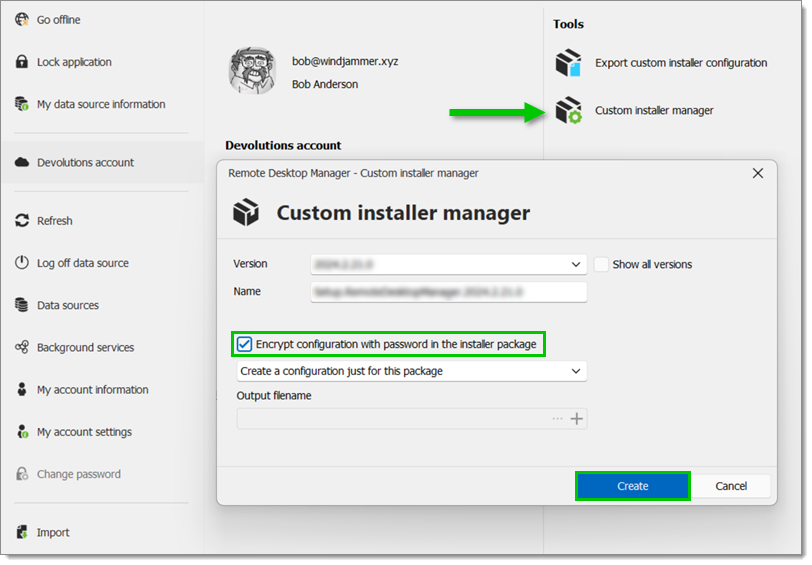
Task: Click the bob@windjammer.xyz email text
Action: 345,61
